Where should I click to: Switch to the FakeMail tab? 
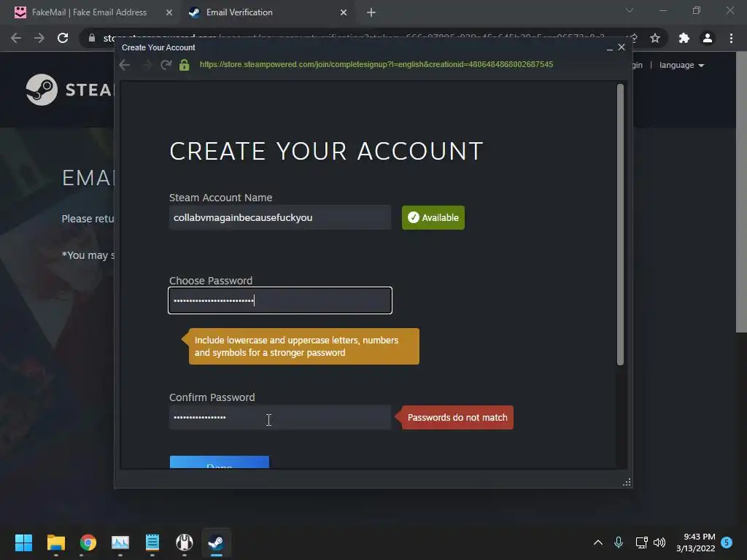point(89,12)
